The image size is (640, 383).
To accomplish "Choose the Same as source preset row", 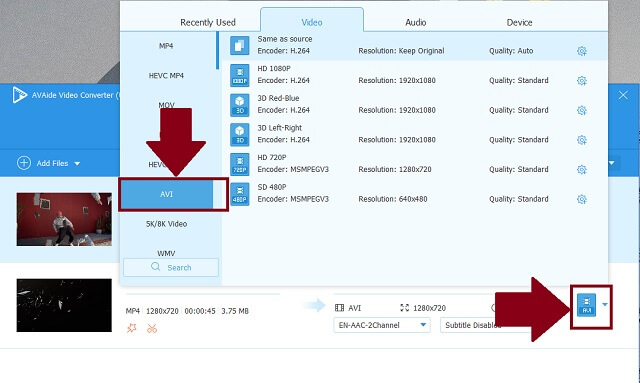I will 416,45.
